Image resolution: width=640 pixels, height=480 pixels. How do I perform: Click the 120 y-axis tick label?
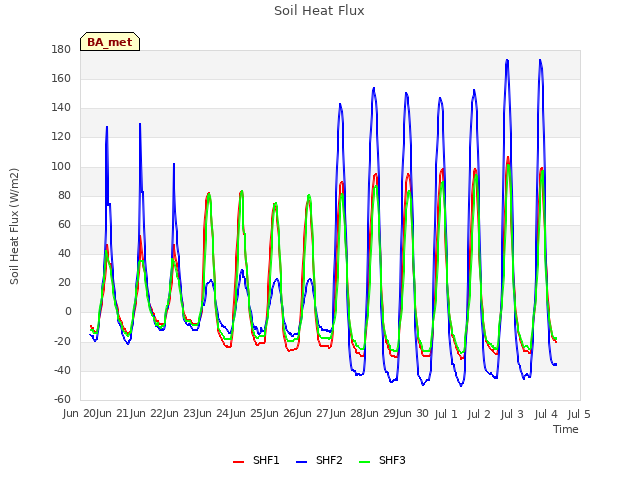point(61,137)
